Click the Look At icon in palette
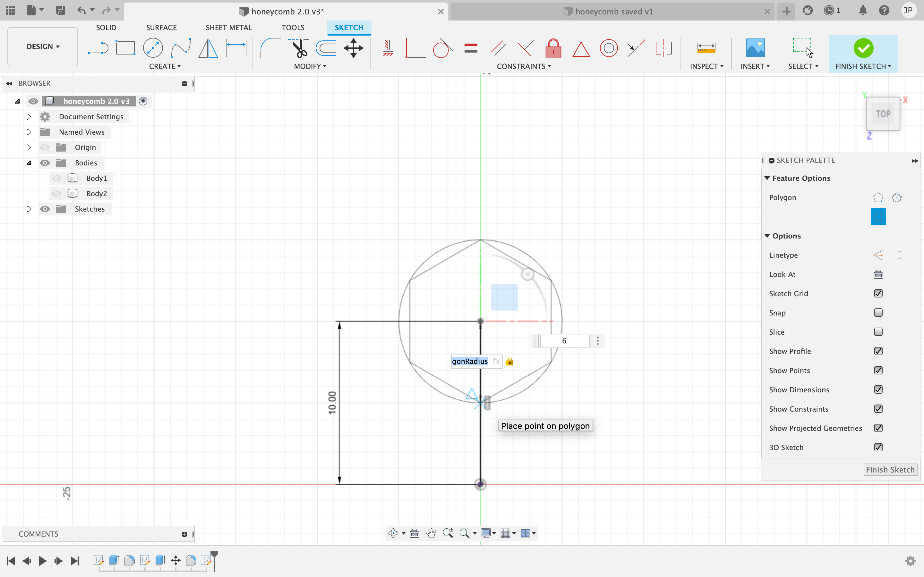The image size is (924, 577). coord(878,274)
